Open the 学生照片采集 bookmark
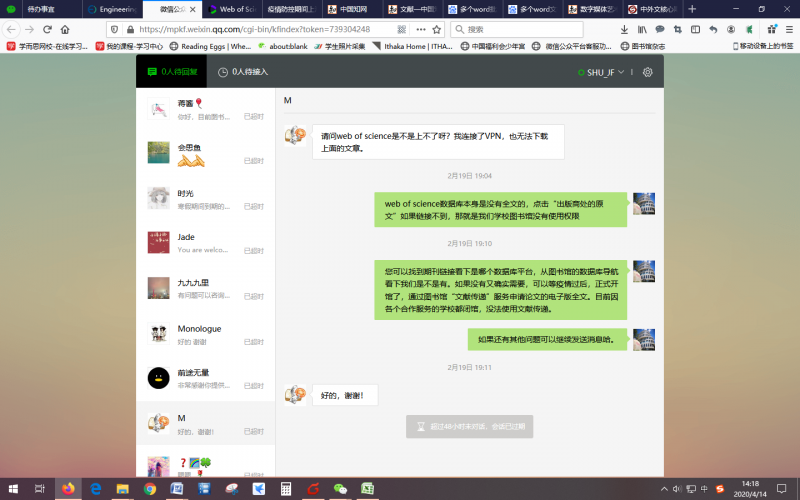This screenshot has width=800, height=500. click(340, 46)
